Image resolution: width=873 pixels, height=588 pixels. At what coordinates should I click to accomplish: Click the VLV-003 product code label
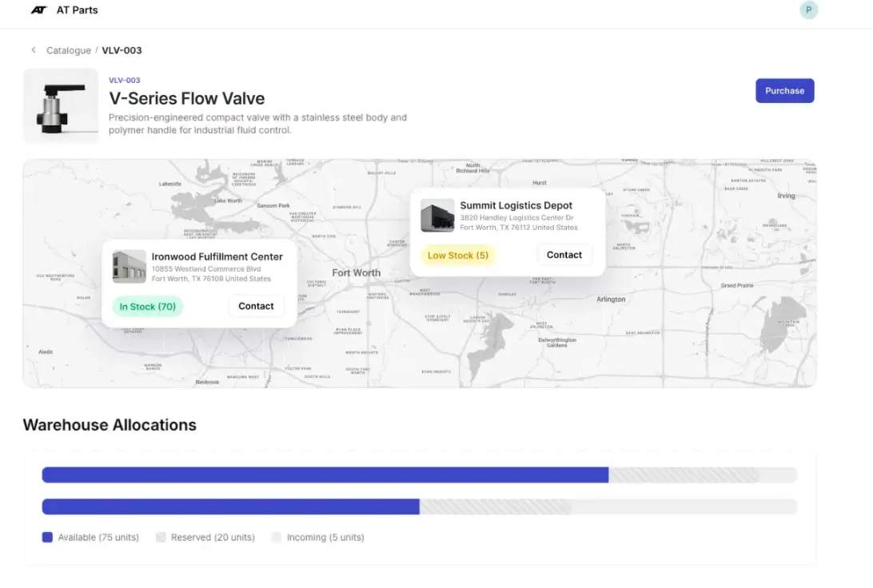[x=124, y=80]
